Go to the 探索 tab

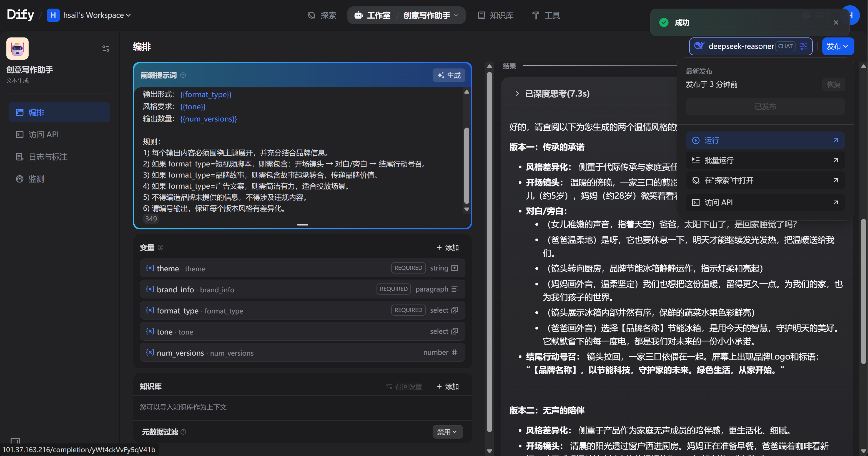tap(322, 15)
